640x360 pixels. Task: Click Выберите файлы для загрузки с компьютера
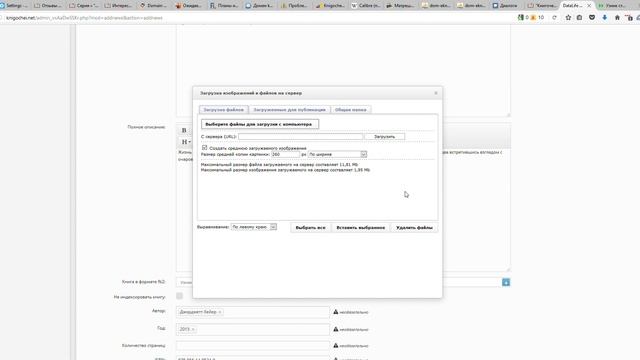260,124
